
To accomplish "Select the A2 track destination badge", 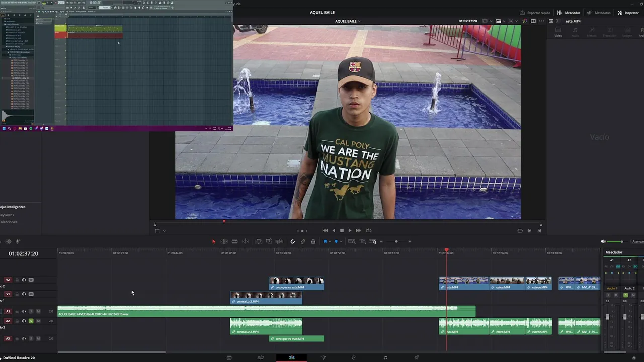I will (x=8, y=321).
